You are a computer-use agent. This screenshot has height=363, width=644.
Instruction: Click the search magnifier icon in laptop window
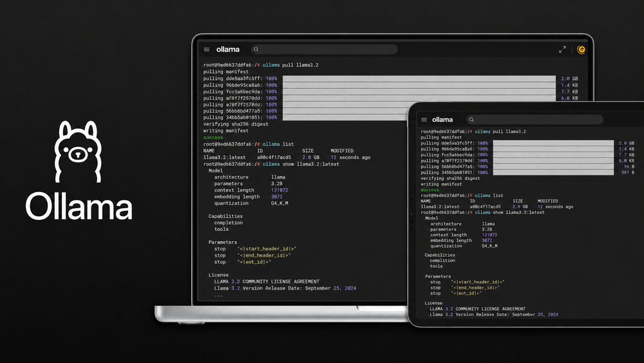[256, 50]
